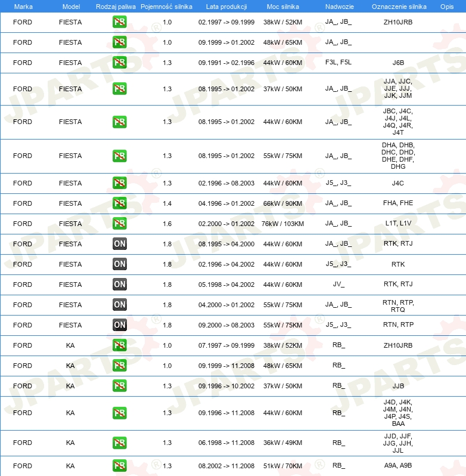Select the JJD, JJF, JJG engine codes cell
This screenshot has width=466, height=476.
point(398,443)
